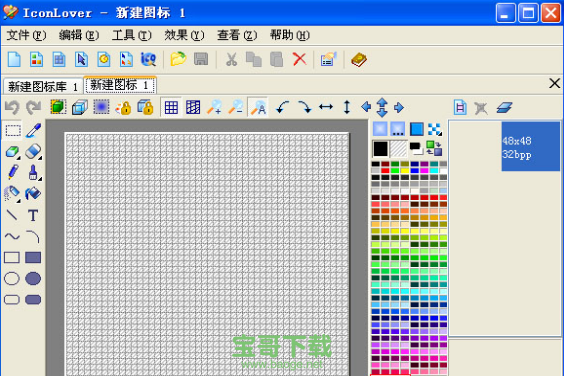
Task: Click the green cube effect icon
Action: [58, 107]
